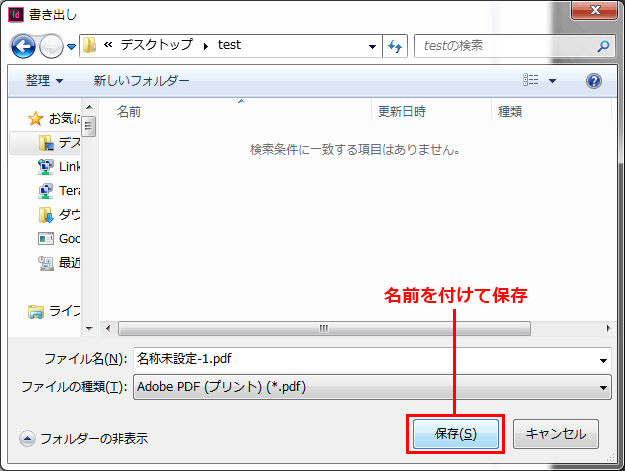The width and height of the screenshot is (625, 471).
Task: Expand the address bar path dropdown
Action: [x=372, y=46]
